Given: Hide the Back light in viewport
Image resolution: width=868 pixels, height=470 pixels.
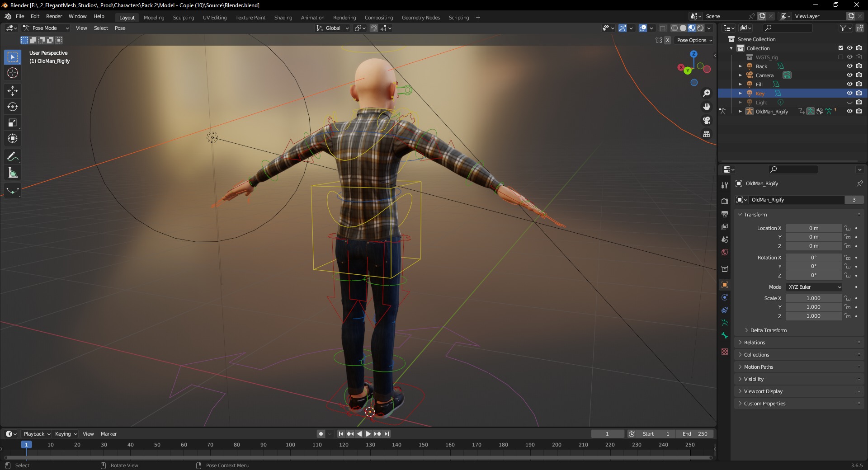Looking at the screenshot, I should (x=849, y=66).
